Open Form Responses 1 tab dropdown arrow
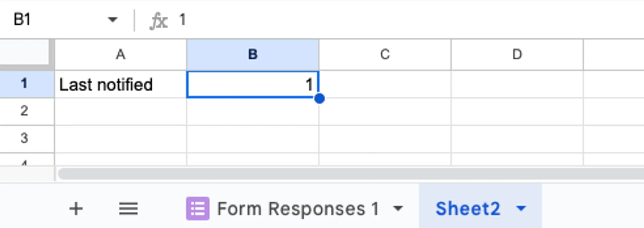644x228 pixels. pos(398,209)
